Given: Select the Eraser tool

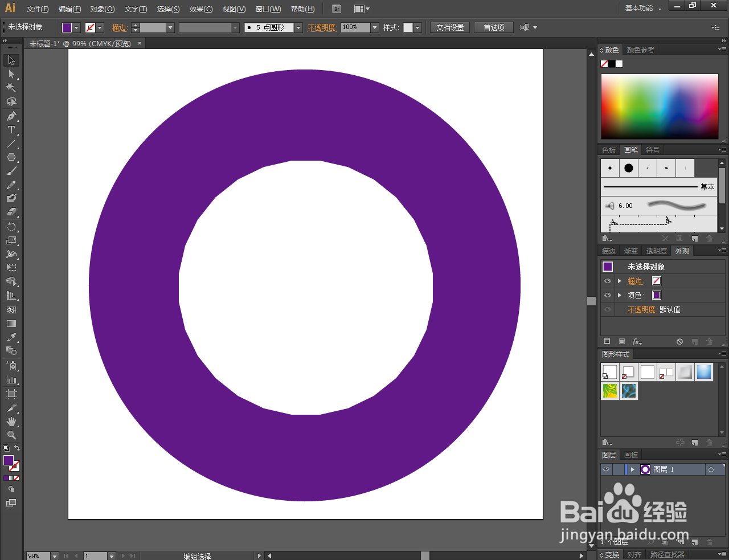Looking at the screenshot, I should (11, 212).
